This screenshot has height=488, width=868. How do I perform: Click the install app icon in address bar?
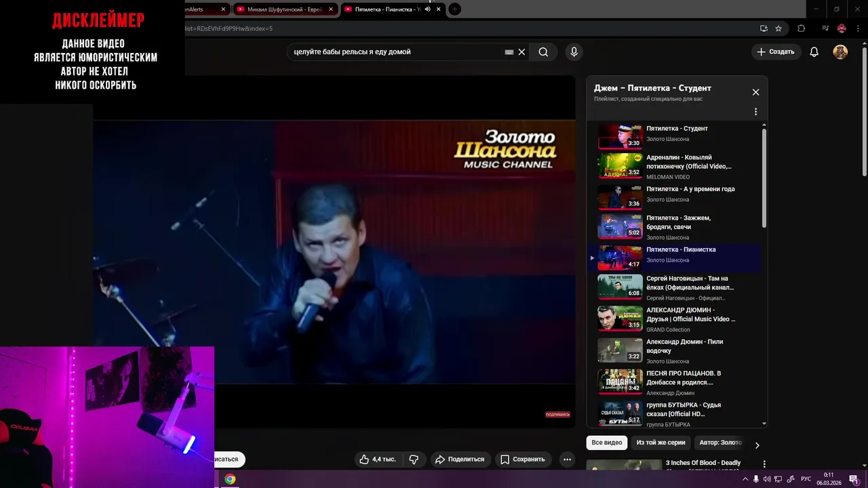coord(764,28)
